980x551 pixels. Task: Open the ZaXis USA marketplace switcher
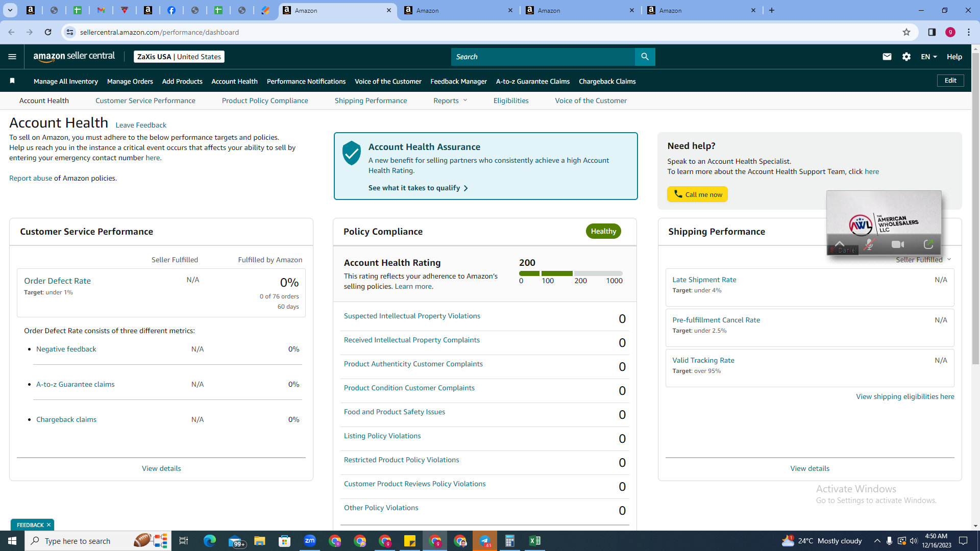[179, 57]
